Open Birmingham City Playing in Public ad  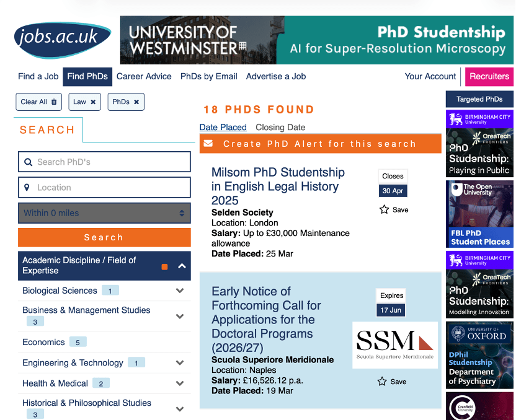click(479, 144)
